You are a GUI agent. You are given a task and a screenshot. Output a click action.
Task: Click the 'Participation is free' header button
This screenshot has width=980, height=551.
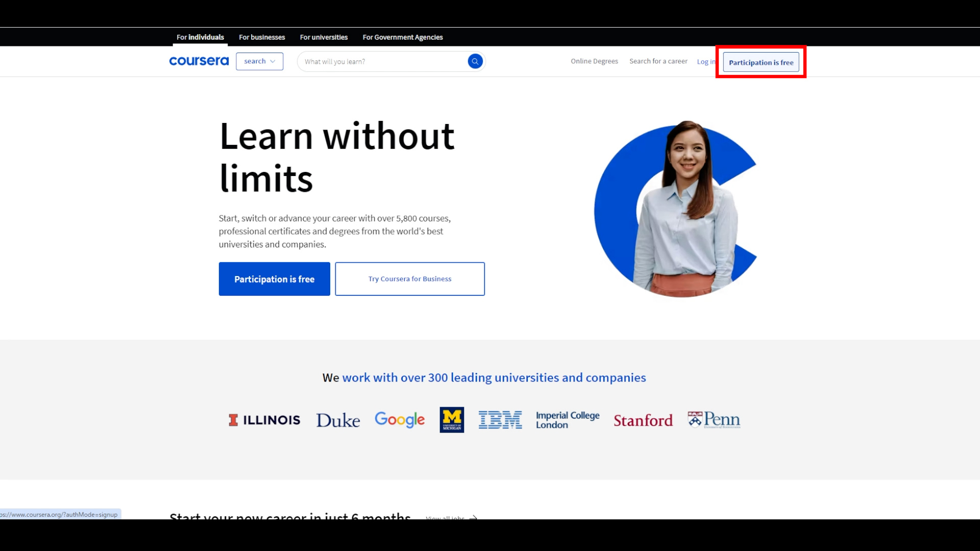[x=761, y=62]
